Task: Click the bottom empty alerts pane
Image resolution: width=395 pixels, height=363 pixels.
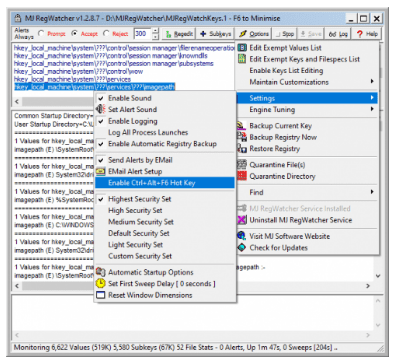Action: [x=192, y=312]
